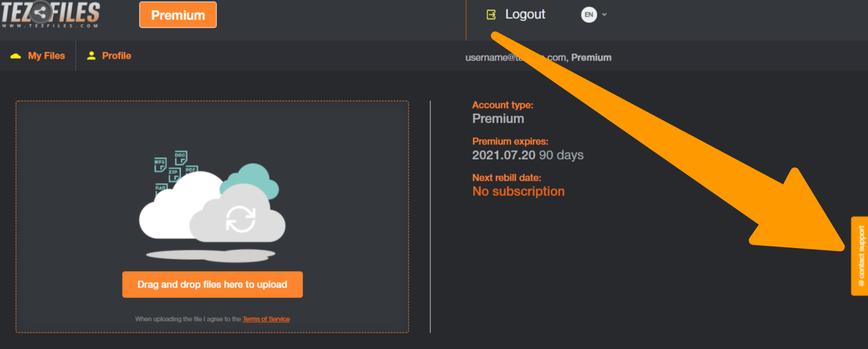Open the contact support side tab

coord(860,256)
